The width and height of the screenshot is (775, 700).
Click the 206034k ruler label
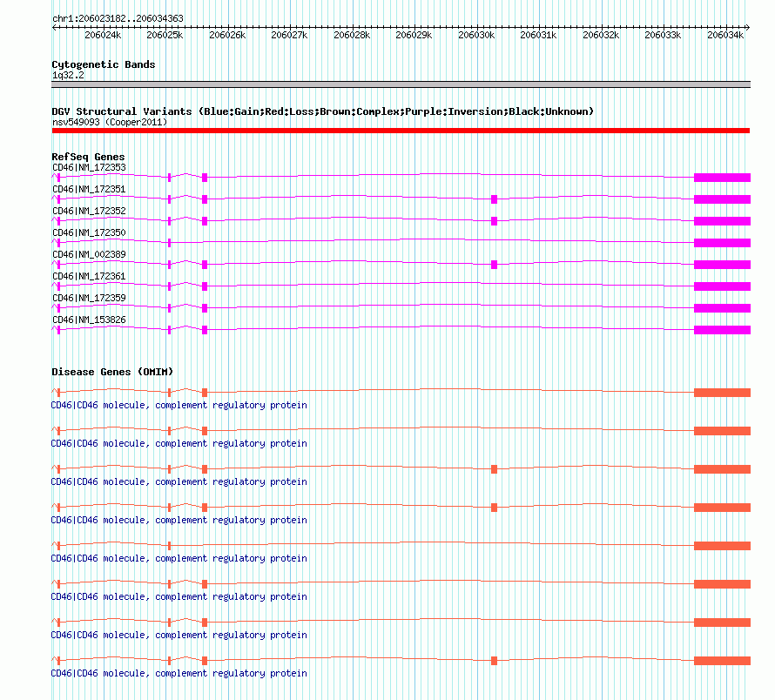[725, 35]
